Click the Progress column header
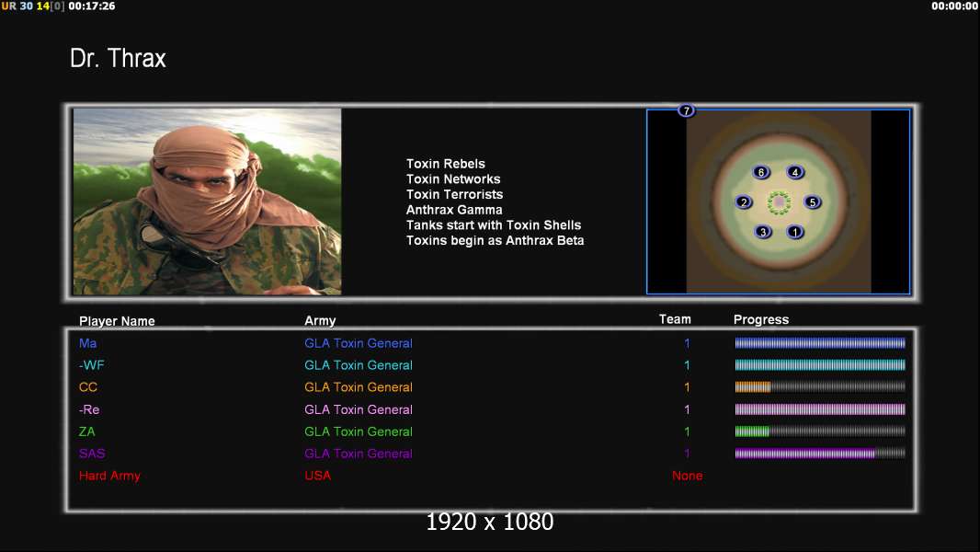 761,319
